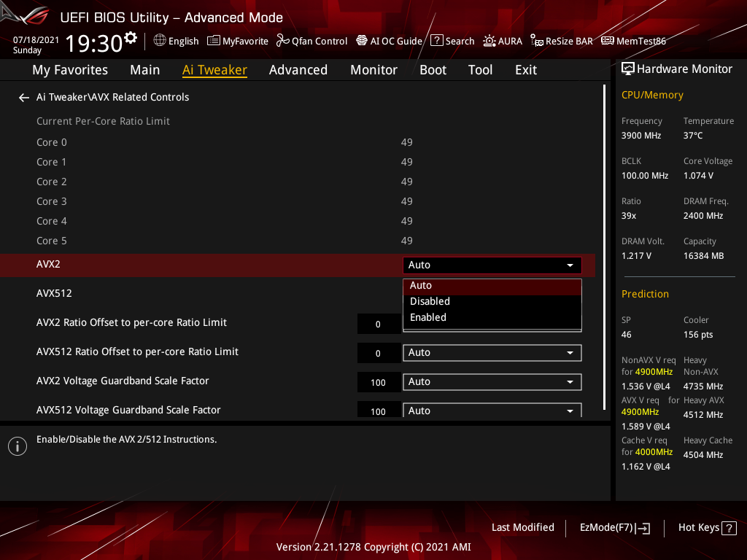The width and height of the screenshot is (747, 560).
Task: Open the AVX512 dropdown
Action: [492, 293]
